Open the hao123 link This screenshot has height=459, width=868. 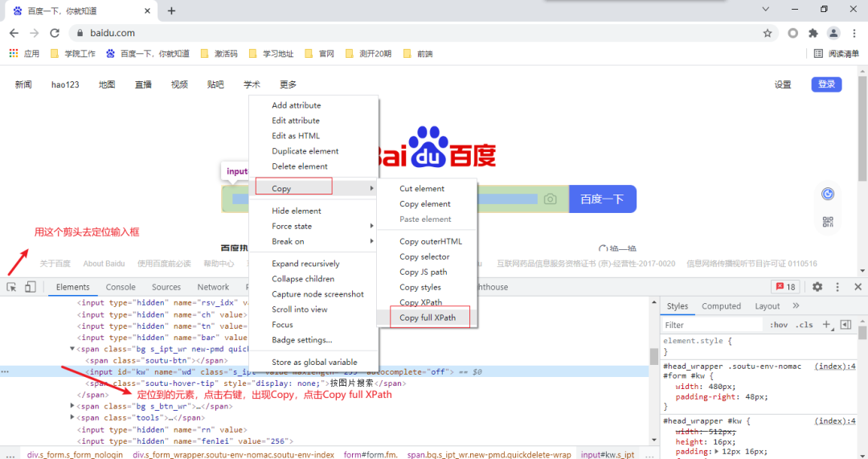pyautogui.click(x=65, y=84)
